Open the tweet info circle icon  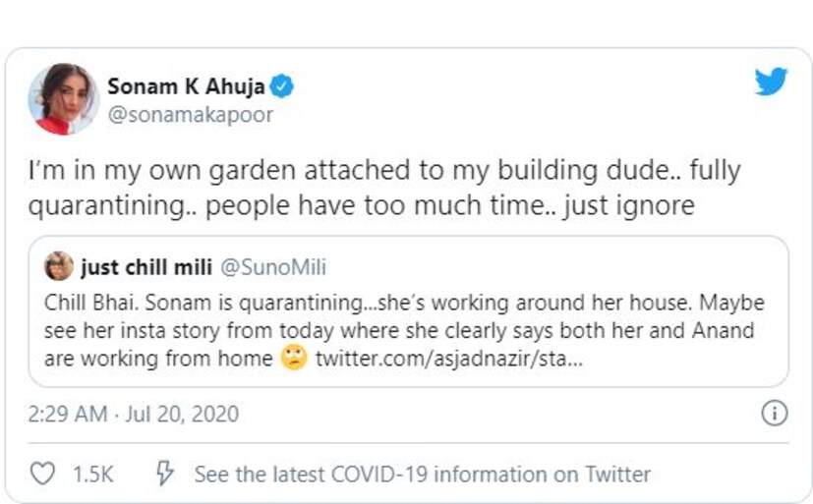point(775,414)
